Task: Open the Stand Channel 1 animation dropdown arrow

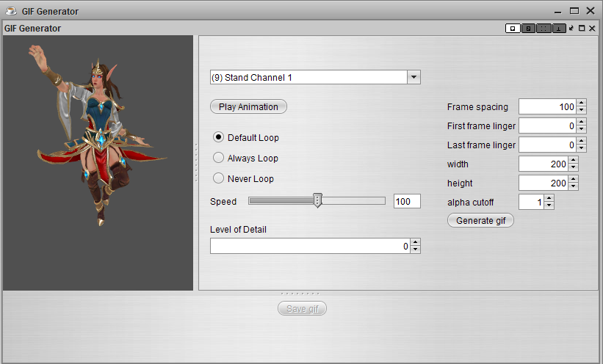Action: coord(414,77)
